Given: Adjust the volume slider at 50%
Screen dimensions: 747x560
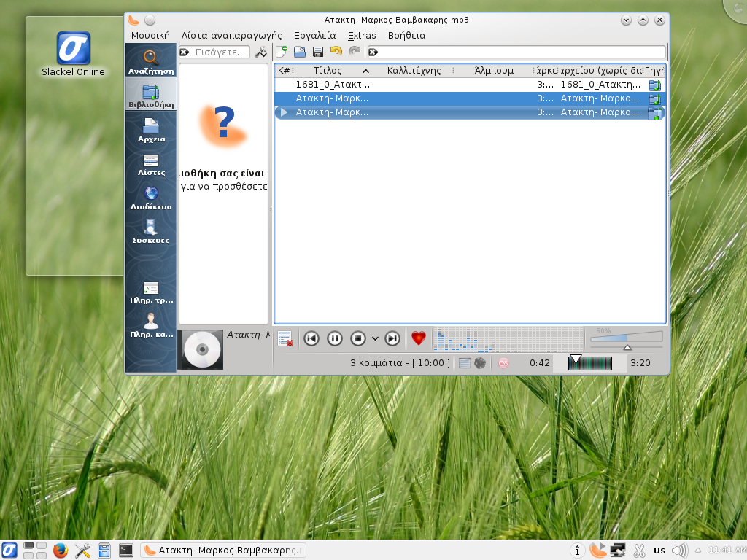Looking at the screenshot, I should 627,338.
